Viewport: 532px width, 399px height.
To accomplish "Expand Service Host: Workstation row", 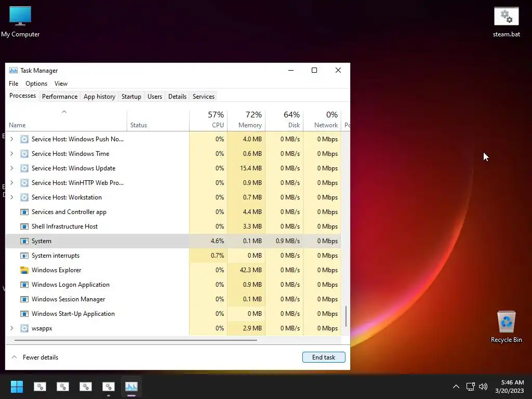I will [11, 197].
